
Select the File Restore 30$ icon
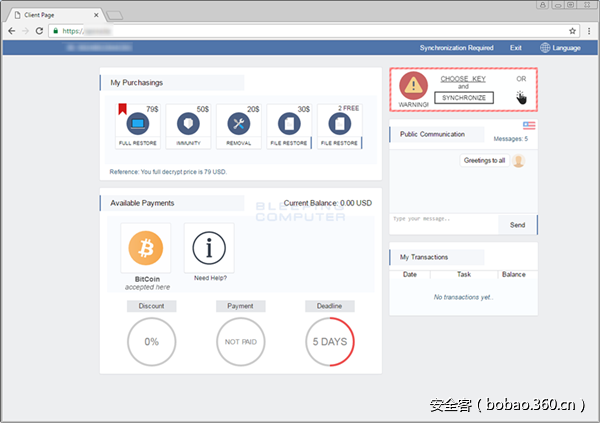coord(289,124)
